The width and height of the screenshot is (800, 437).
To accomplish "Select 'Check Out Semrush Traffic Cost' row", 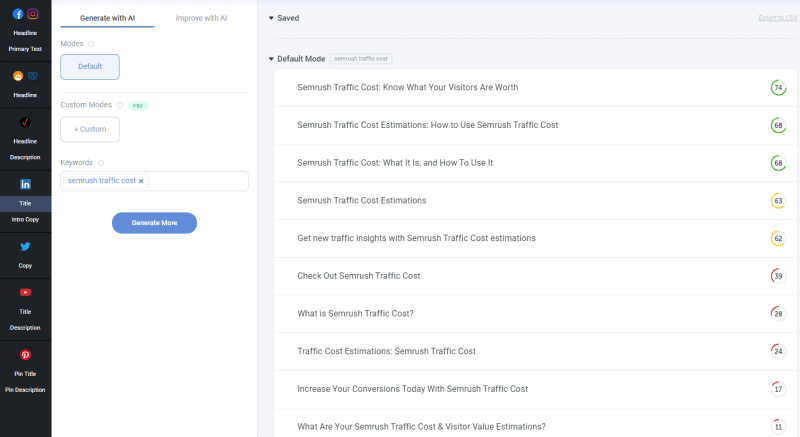I will [535, 276].
